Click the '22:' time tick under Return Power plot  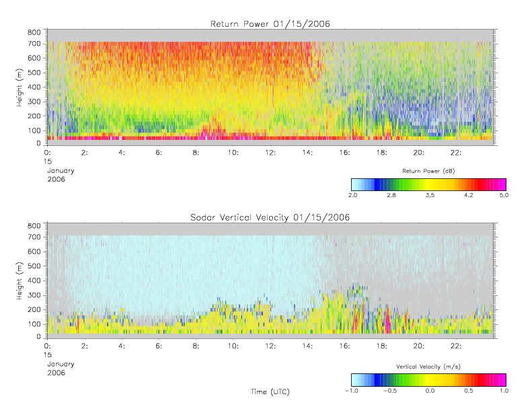pyautogui.click(x=456, y=153)
